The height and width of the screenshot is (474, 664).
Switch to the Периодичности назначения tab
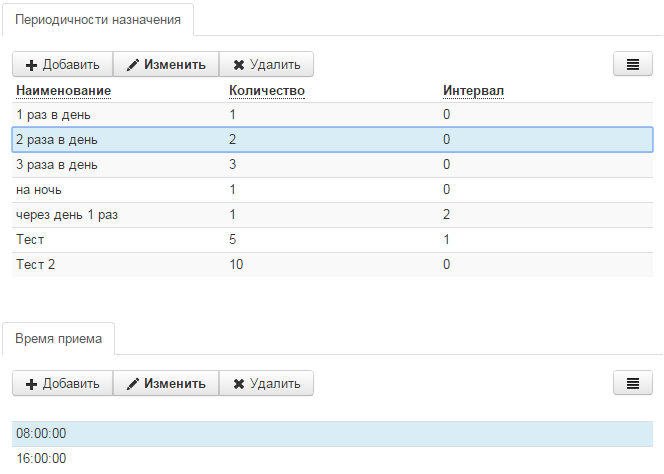point(98,20)
